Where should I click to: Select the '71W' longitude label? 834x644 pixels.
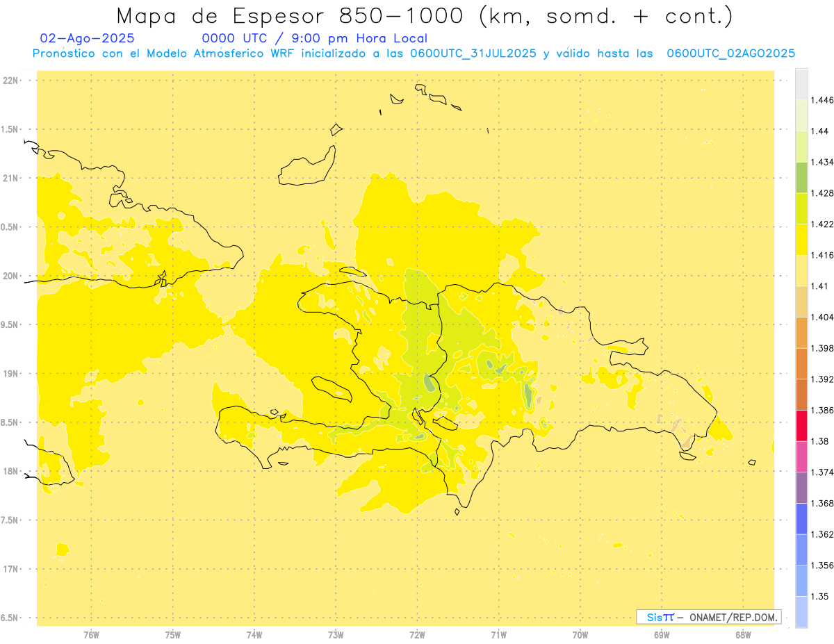coord(499,635)
